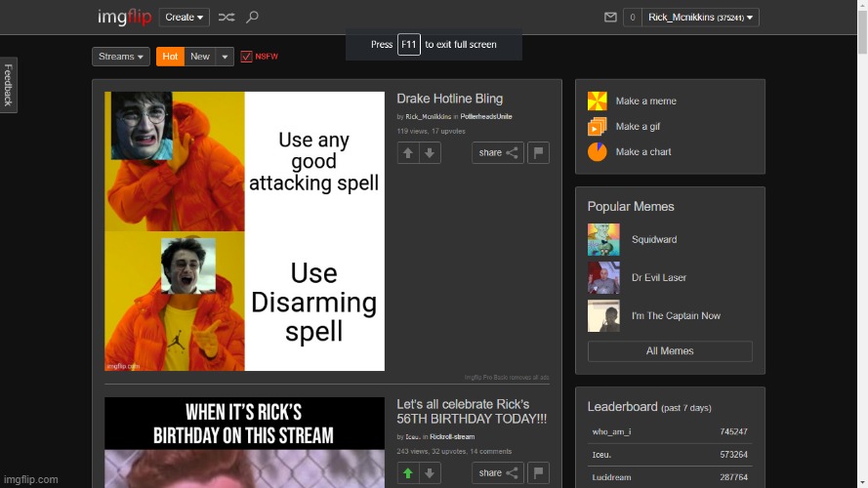Viewport: 868px width, 488px height.
Task: Open the Feedback side tab
Action: coord(9,85)
